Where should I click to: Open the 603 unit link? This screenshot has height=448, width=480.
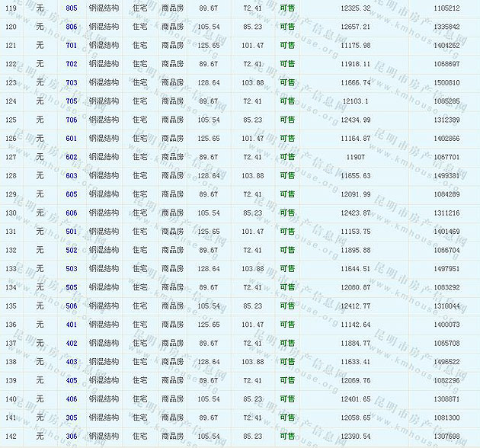coord(72,175)
